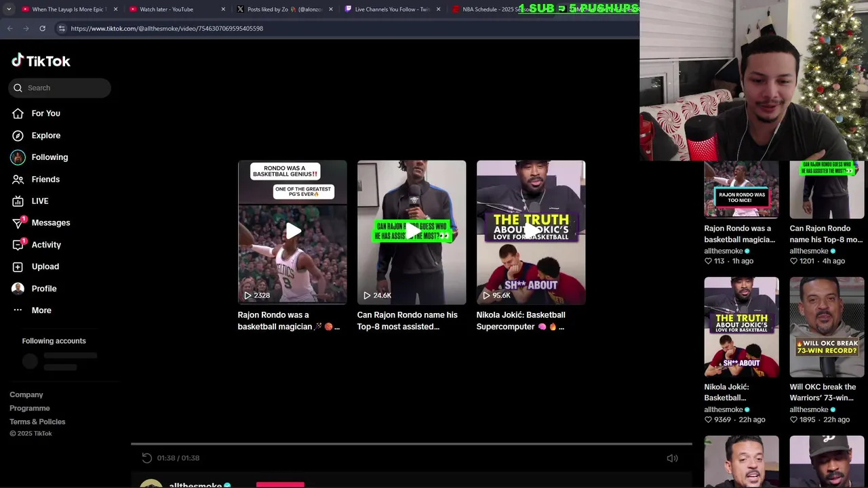868x488 pixels.
Task: Reload the page
Action: 42,28
